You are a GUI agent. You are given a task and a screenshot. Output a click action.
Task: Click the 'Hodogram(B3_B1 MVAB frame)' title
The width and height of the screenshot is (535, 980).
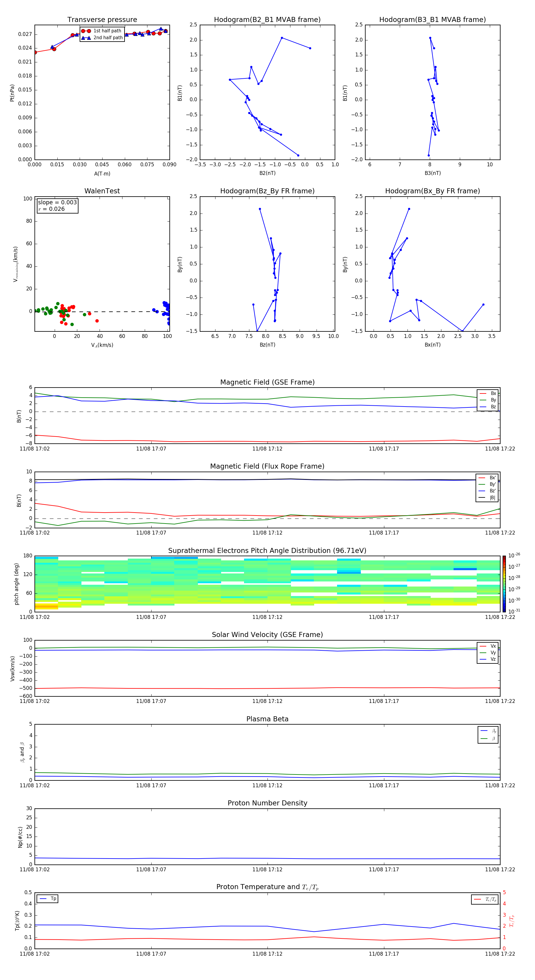click(432, 19)
